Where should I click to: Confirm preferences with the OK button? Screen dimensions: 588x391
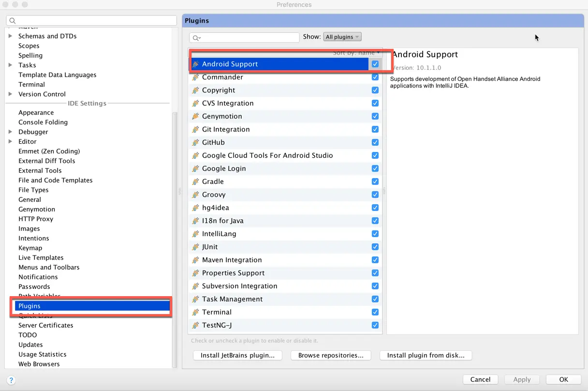click(563, 379)
